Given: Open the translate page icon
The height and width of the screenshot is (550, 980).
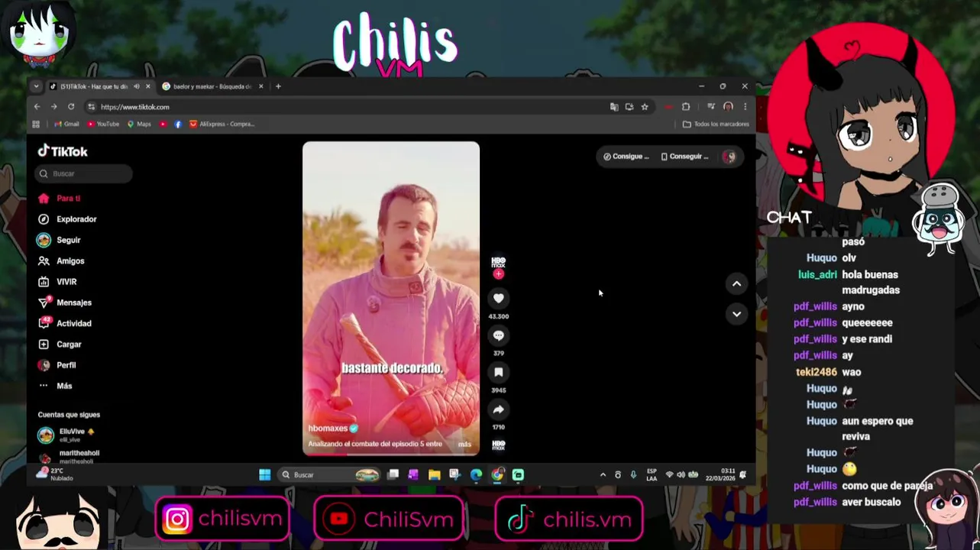Looking at the screenshot, I should pyautogui.click(x=614, y=107).
